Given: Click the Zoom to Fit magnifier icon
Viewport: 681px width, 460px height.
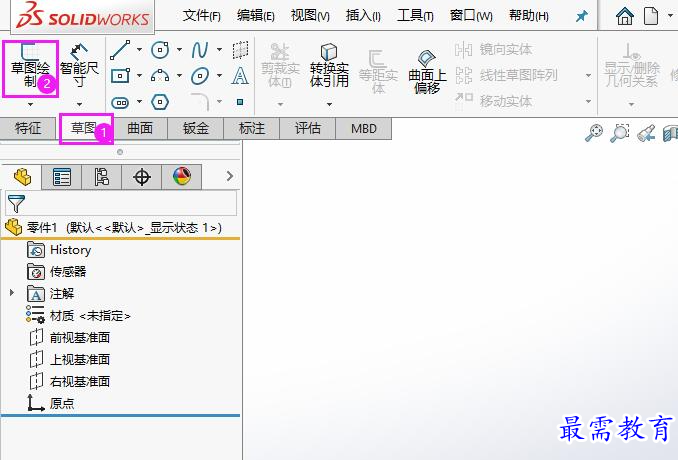Looking at the screenshot, I should 594,133.
